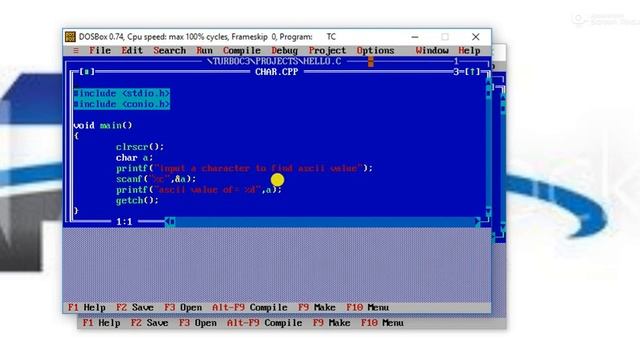
Task: Open the Run menu
Action: 204,51
